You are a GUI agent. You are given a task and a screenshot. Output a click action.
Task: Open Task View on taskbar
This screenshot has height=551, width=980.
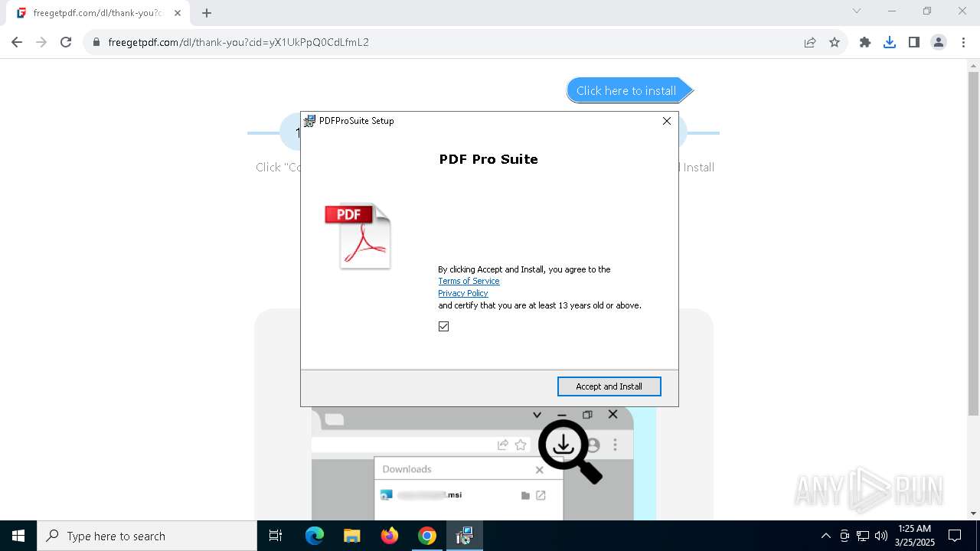point(276,536)
